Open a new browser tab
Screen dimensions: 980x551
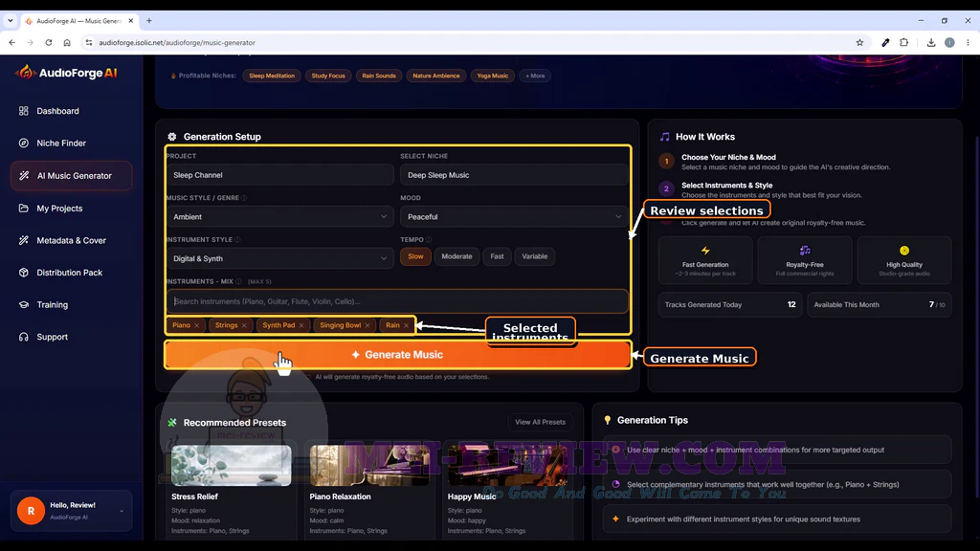pos(148,21)
